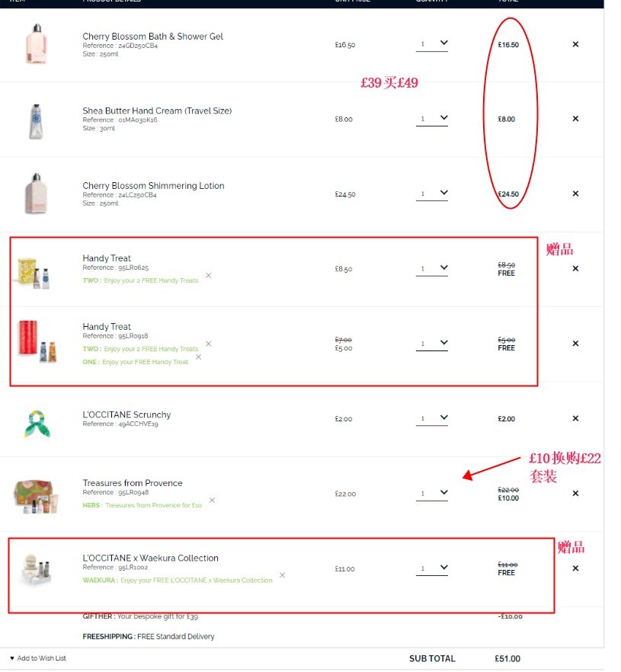Click Add to Wish List link
Image resolution: width=621 pixels, height=672 pixels.
tap(37, 658)
